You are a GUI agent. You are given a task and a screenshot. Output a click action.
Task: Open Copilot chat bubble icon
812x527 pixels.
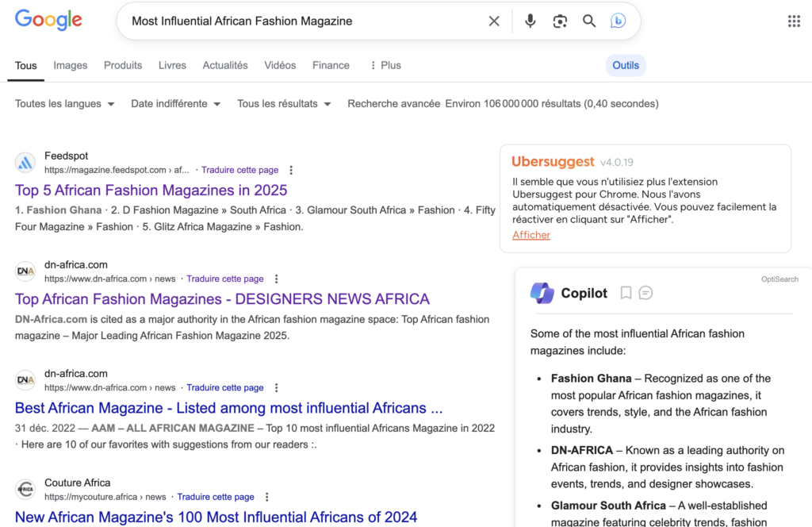coord(645,294)
